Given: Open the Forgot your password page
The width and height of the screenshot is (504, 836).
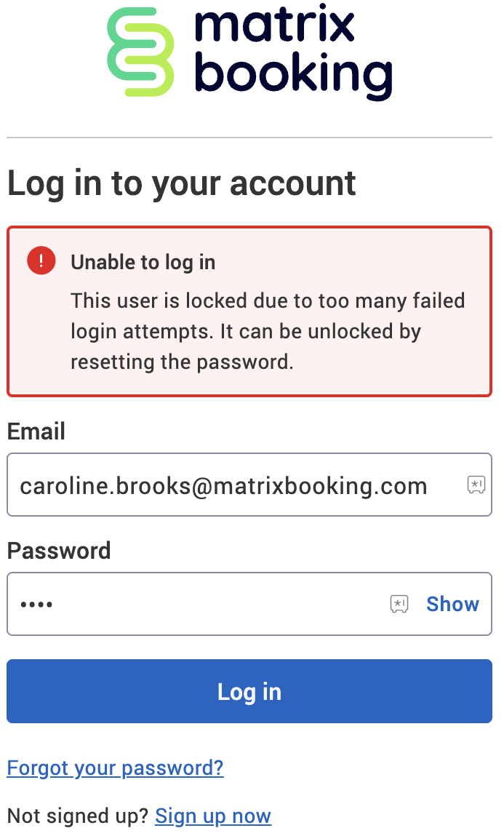Looking at the screenshot, I should 115,768.
